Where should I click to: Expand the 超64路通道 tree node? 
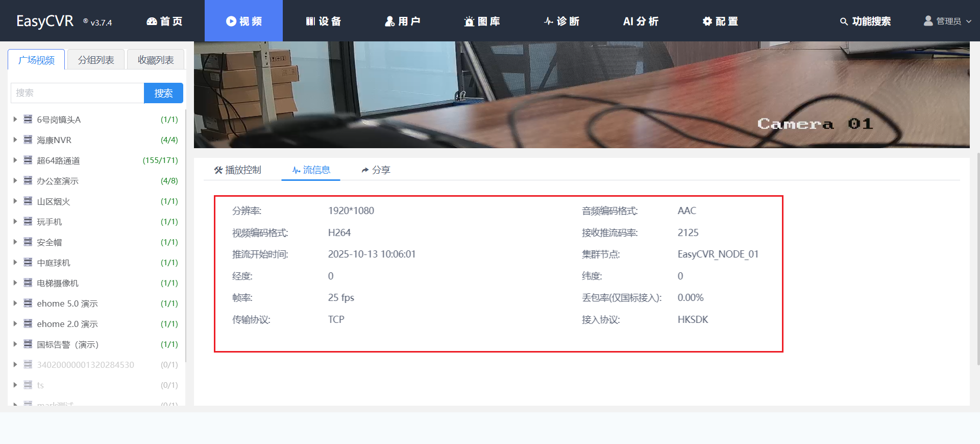[15, 160]
